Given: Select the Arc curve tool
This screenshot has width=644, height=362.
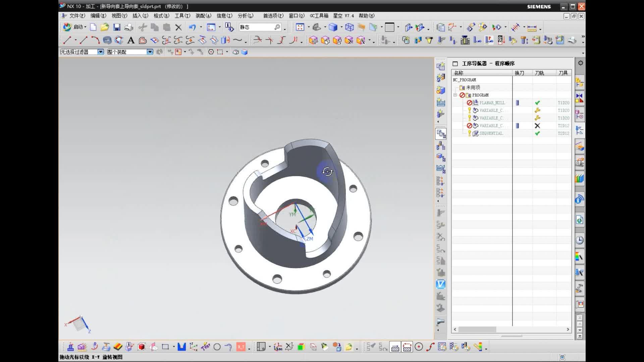Looking at the screenshot, I should pos(95,41).
